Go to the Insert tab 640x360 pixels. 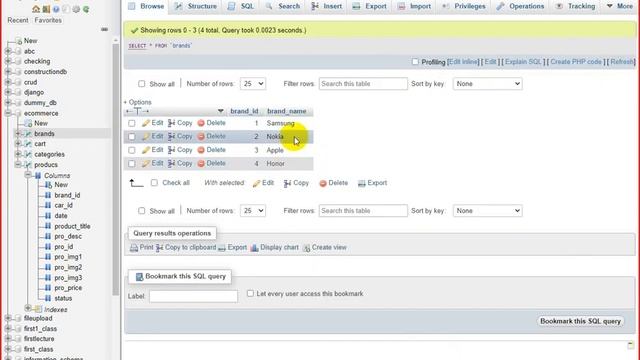pyautogui.click(x=327, y=6)
